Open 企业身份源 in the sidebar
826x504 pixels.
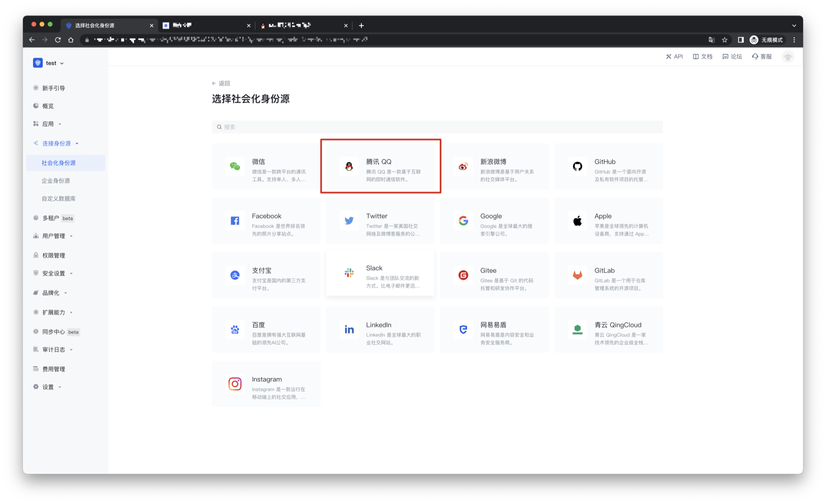tap(56, 181)
